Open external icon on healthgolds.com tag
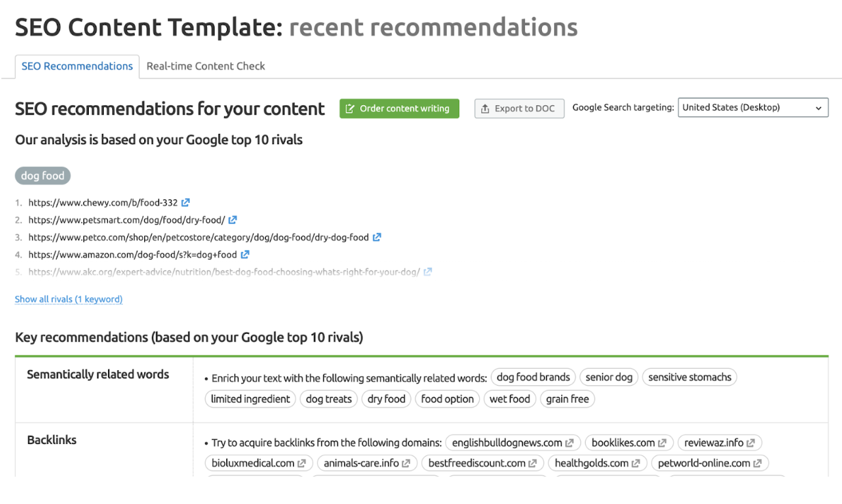Image resolution: width=842 pixels, height=504 pixels. coord(636,464)
